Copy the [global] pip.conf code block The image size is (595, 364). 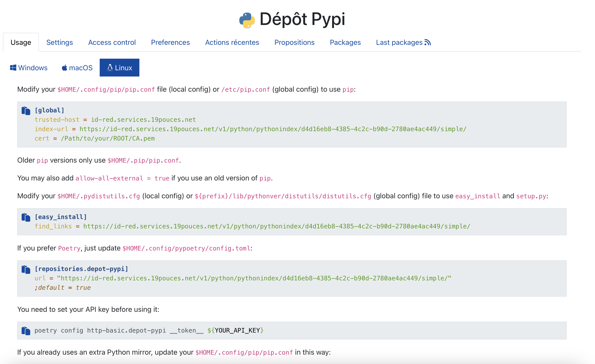(x=26, y=111)
